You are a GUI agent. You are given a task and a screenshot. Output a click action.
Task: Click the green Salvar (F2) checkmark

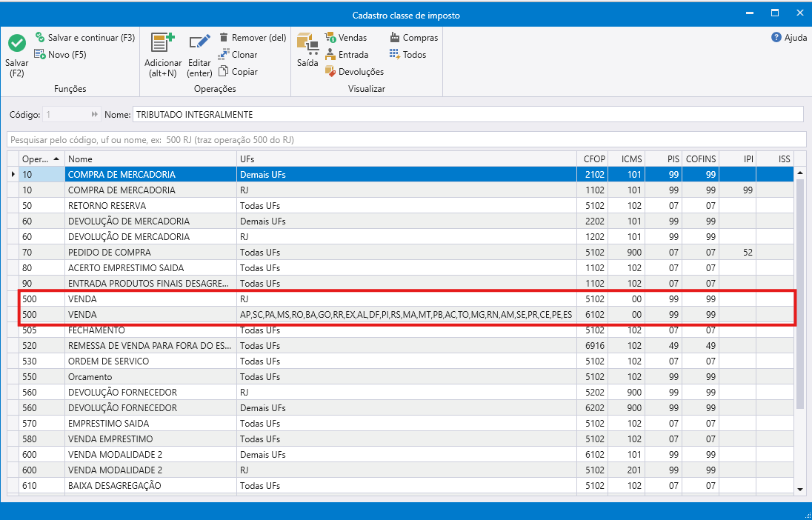click(x=16, y=44)
